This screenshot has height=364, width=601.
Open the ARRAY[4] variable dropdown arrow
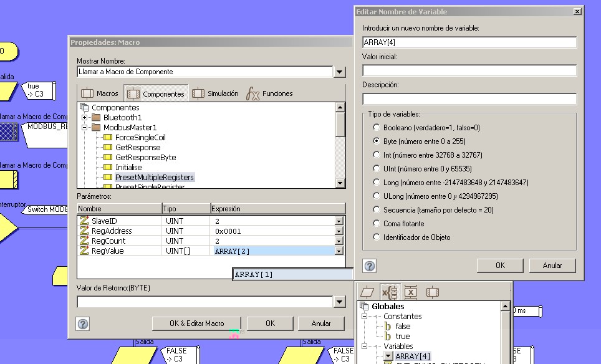coord(388,357)
